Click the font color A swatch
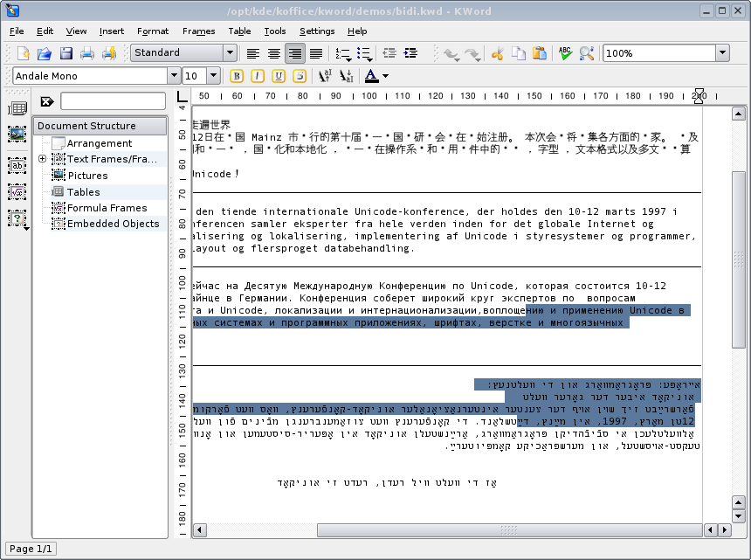751x560 pixels. click(x=371, y=76)
